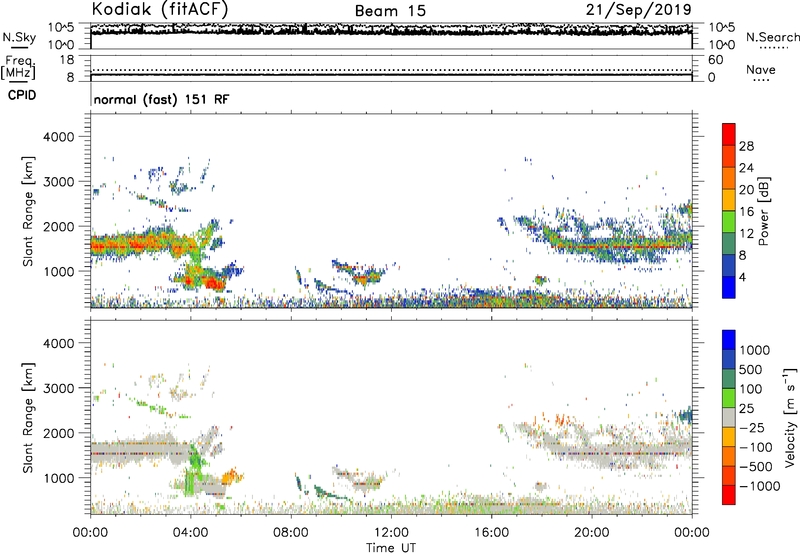Click the "3000" tick on the velocity panel
The width and height of the screenshot is (800, 554).
coord(58,388)
